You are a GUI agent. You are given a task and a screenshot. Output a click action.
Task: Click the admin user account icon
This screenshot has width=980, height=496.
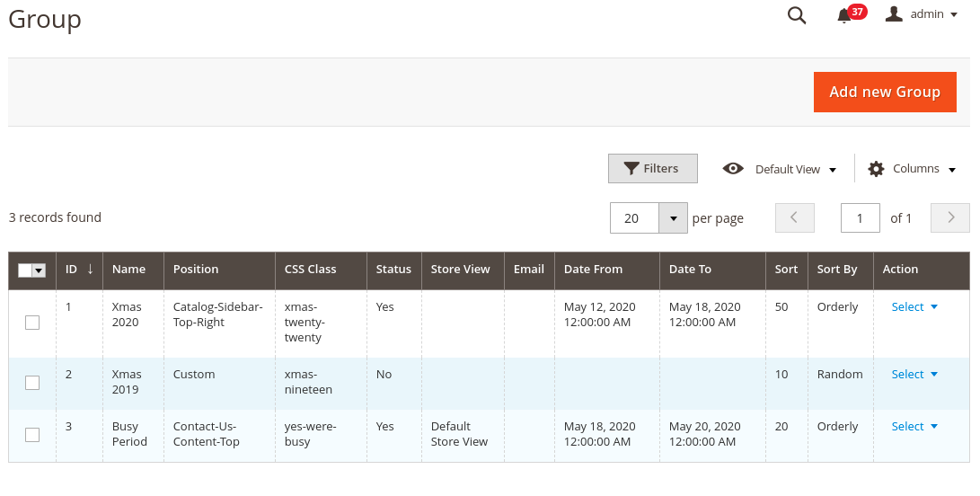pyautogui.click(x=894, y=14)
